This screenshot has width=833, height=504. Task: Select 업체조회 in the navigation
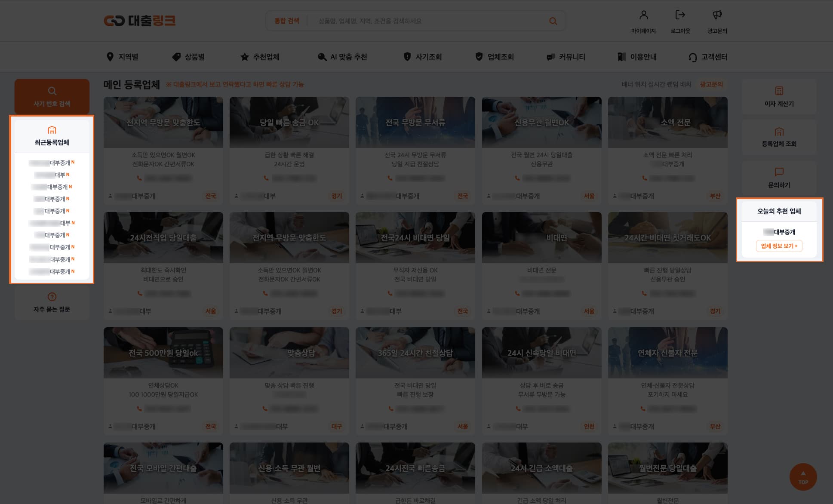click(x=494, y=57)
